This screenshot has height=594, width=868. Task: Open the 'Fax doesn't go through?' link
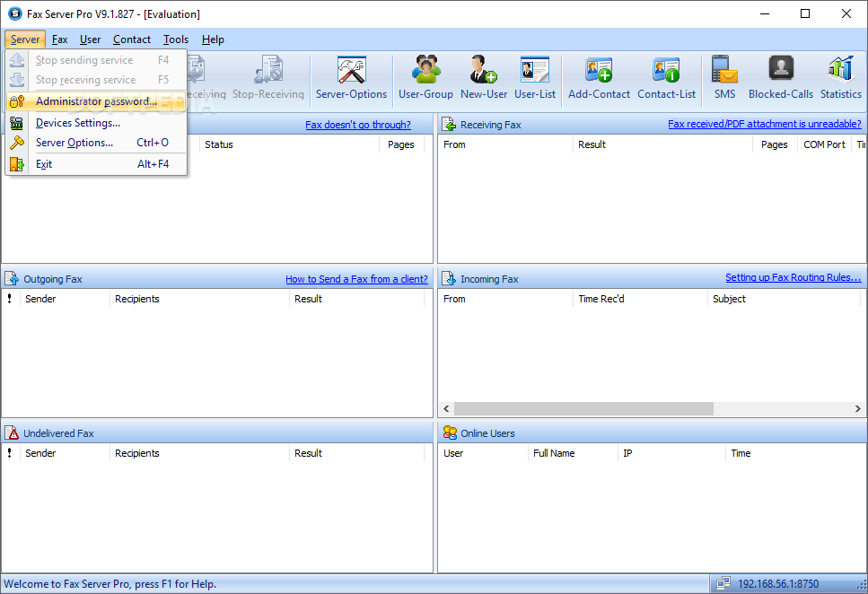(x=358, y=125)
